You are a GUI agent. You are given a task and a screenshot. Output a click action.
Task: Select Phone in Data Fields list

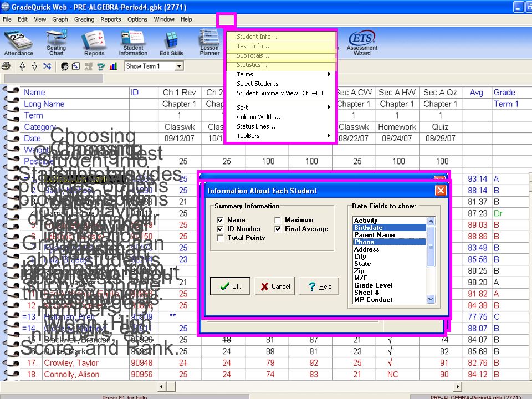click(x=390, y=242)
